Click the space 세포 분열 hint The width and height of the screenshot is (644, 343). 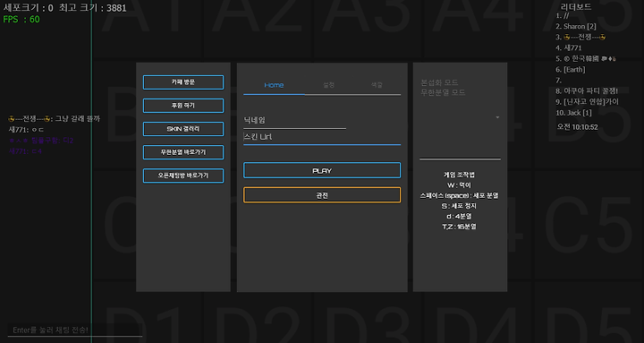point(459,195)
